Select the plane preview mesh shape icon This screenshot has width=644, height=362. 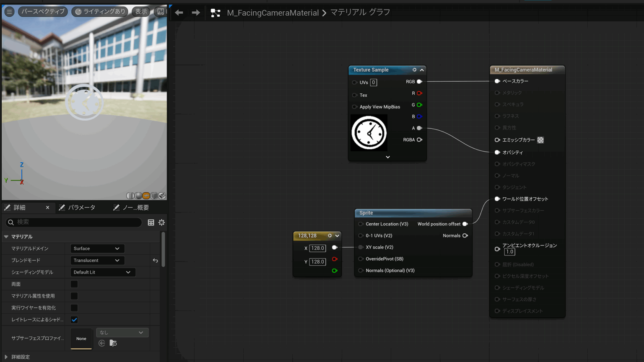(146, 196)
